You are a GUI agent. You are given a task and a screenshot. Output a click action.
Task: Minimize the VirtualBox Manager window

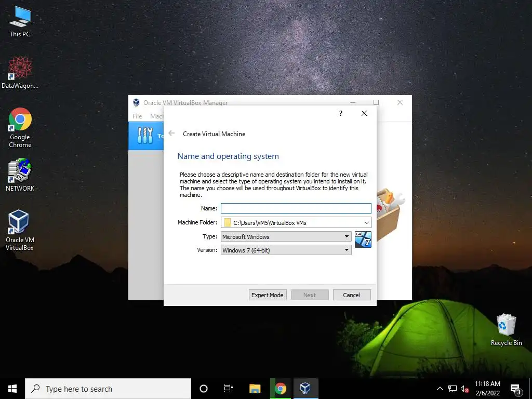tap(353, 102)
